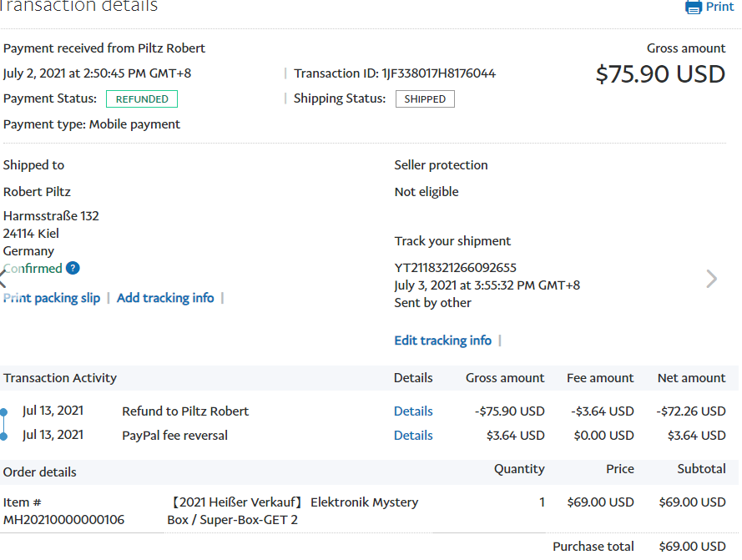Screen dimensions: 742x560
Task: Click the timeline dot for fee reversal
Action: click(4, 436)
